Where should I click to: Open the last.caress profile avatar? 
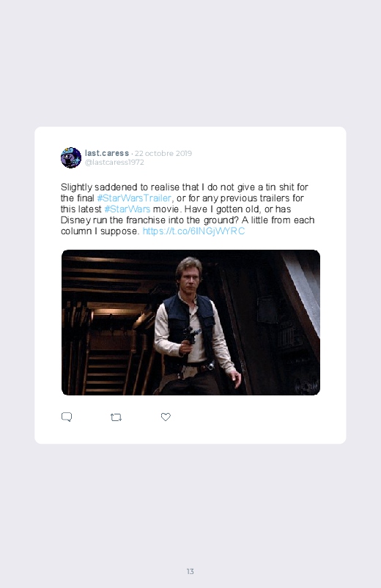[x=71, y=157]
